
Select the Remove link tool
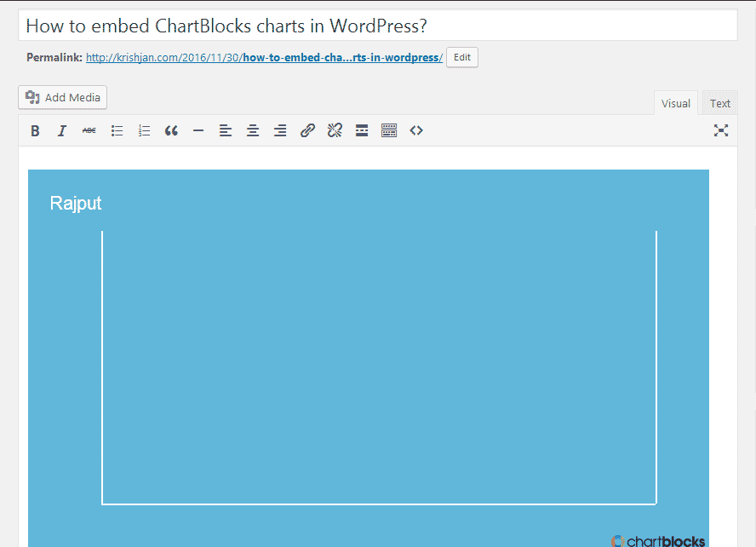click(x=335, y=130)
